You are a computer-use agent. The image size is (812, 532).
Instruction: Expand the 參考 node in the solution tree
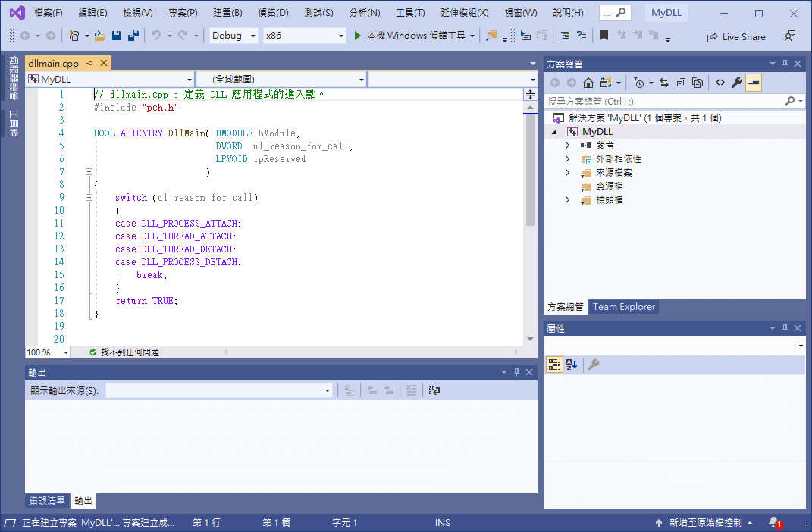pos(567,146)
